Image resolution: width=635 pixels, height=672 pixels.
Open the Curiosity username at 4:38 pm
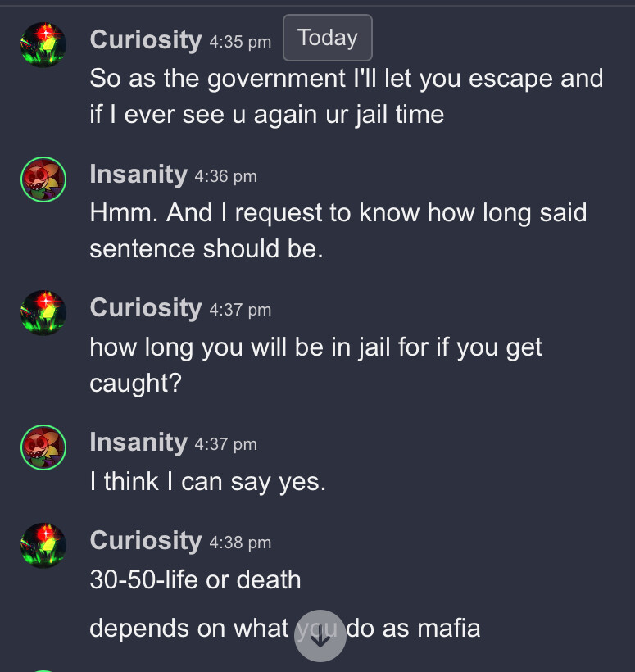coord(145,540)
